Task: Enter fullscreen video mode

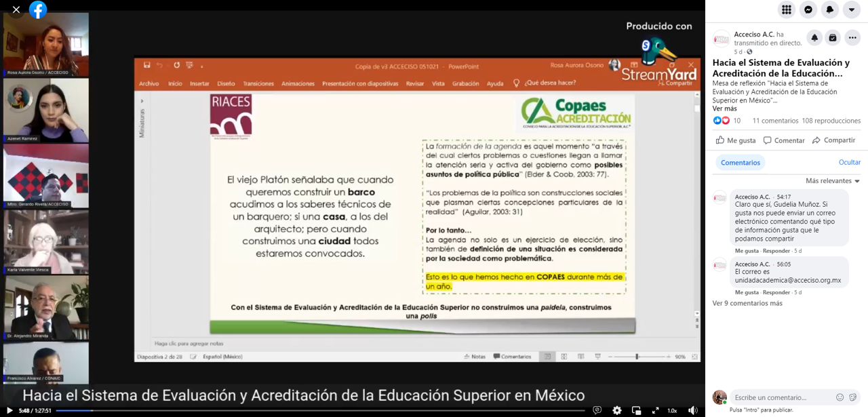Action: click(x=655, y=410)
